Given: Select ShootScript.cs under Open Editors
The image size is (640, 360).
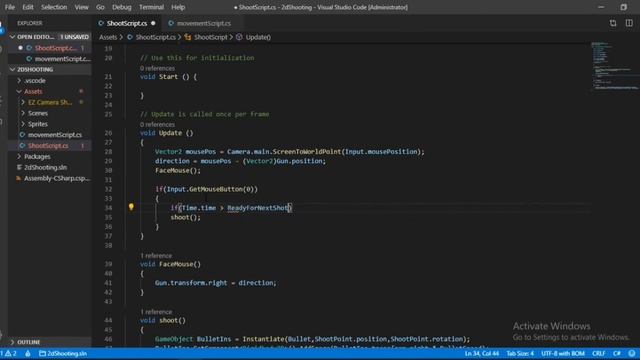Looking at the screenshot, I should pyautogui.click(x=55, y=48).
